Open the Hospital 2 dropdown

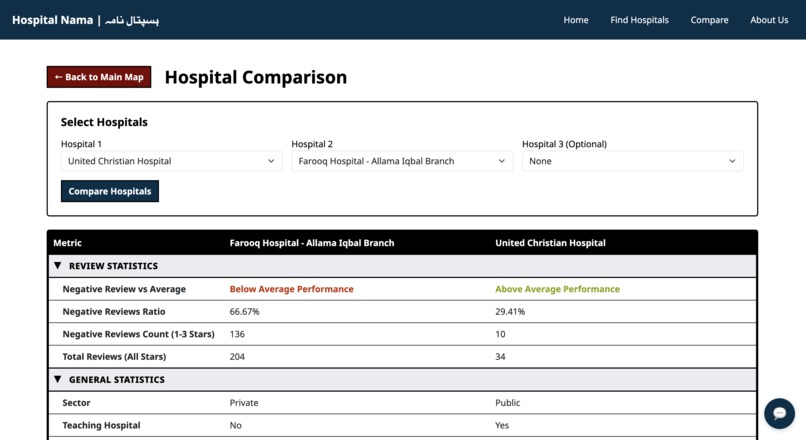(402, 161)
